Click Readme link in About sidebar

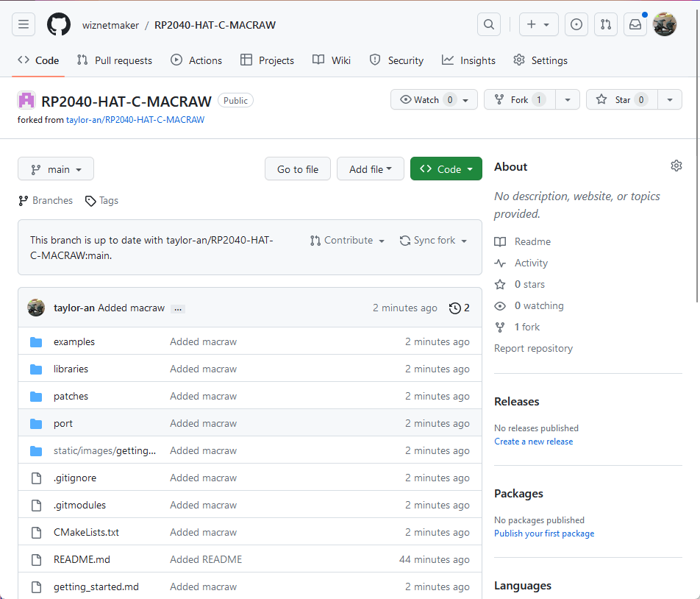523,241
